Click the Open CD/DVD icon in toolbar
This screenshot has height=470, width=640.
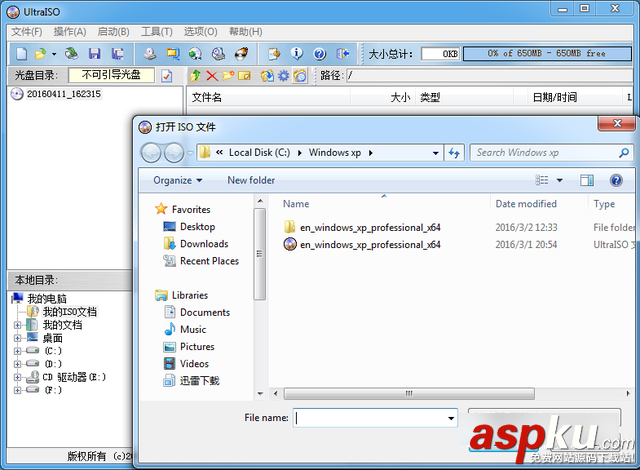[72, 53]
